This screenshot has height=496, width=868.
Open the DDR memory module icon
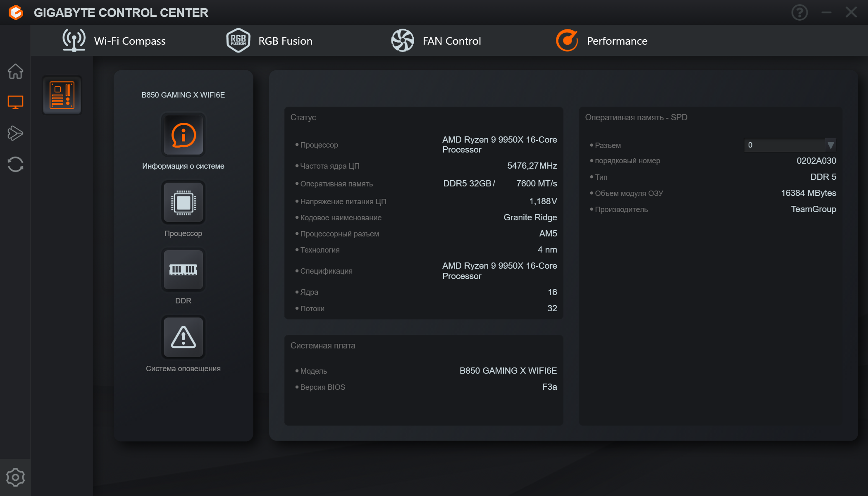pos(183,270)
